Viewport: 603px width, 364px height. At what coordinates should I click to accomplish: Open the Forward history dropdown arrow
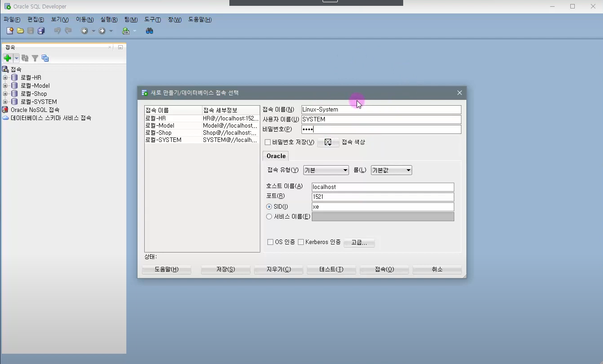click(x=111, y=31)
